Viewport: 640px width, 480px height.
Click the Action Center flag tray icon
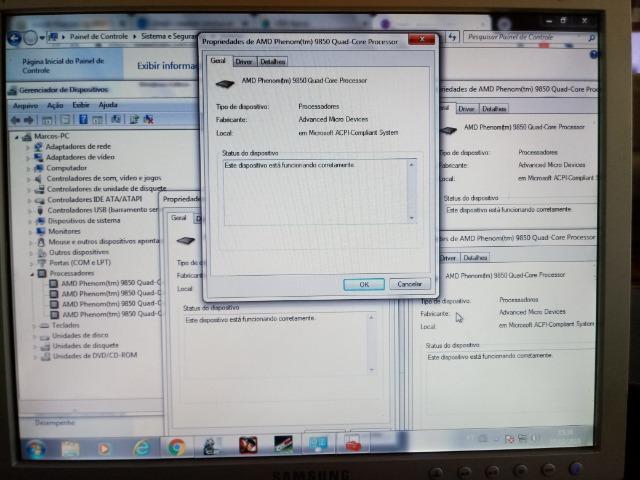[x=509, y=439]
